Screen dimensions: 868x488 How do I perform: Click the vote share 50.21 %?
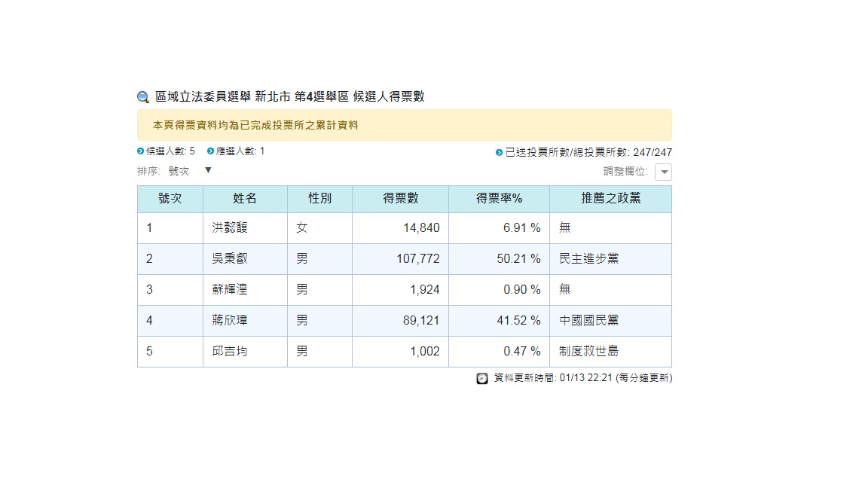point(518,259)
